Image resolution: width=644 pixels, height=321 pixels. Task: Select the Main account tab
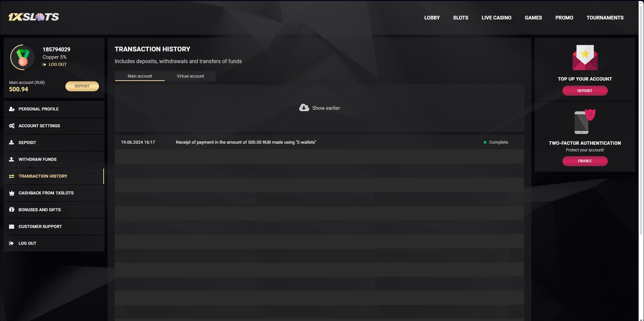(x=140, y=76)
